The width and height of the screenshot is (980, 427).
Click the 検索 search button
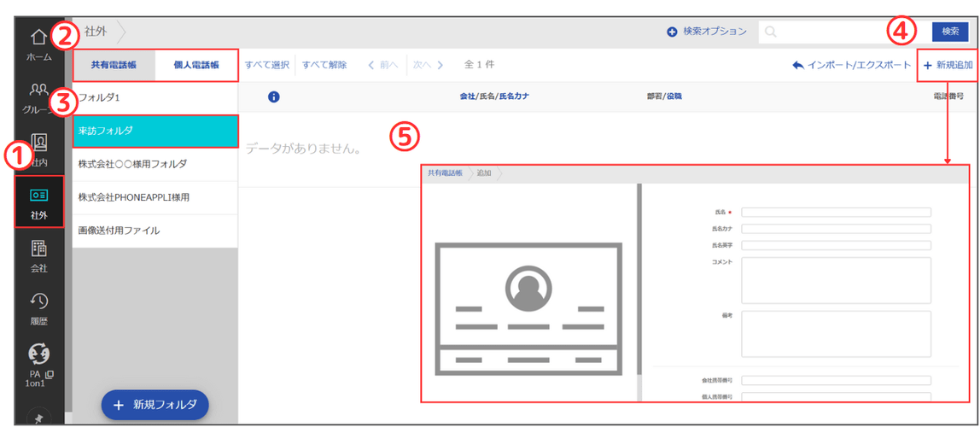950,32
